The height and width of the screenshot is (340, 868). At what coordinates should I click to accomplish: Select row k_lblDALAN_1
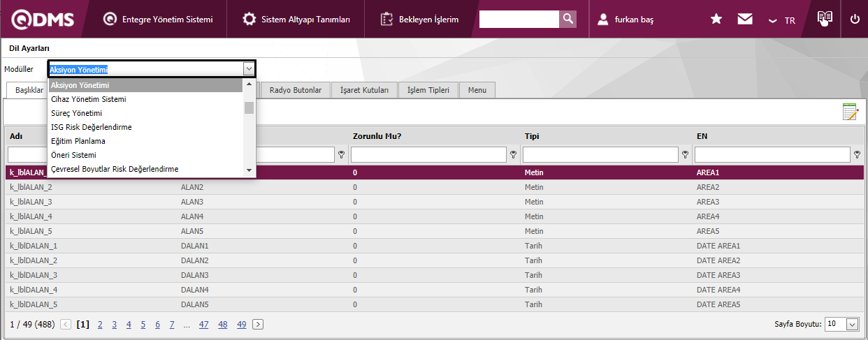pyautogui.click(x=435, y=246)
